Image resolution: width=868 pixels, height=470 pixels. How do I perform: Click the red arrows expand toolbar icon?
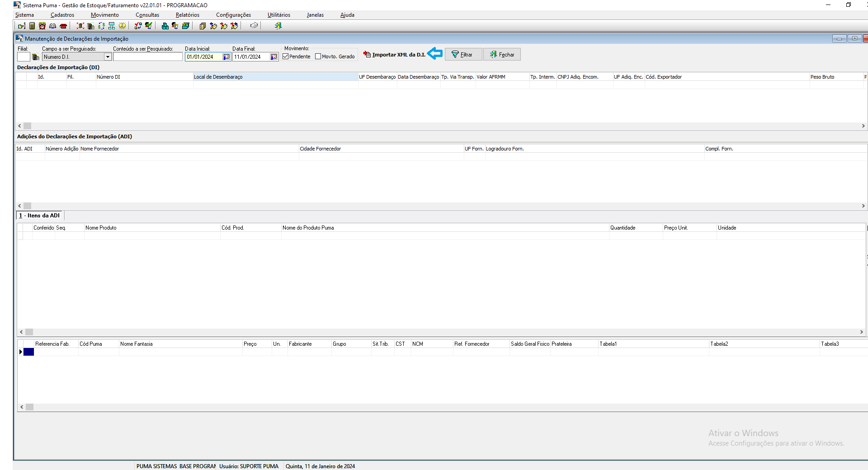coord(80,26)
